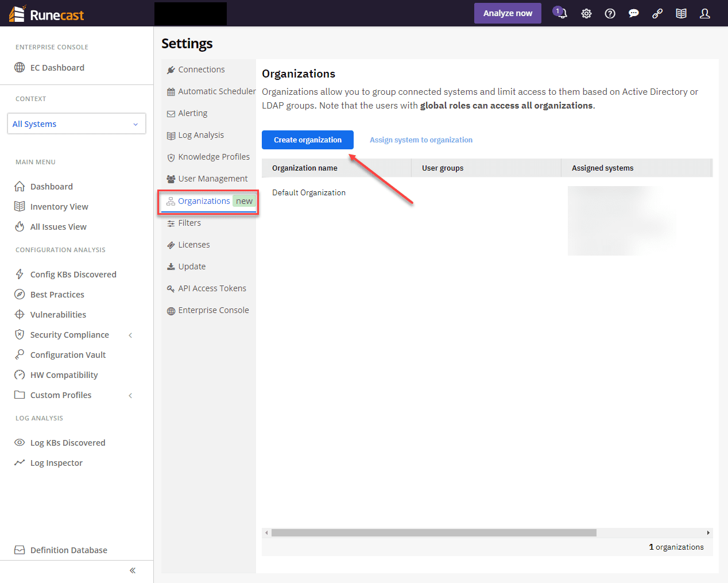Click the scrollbar right arrow

click(x=708, y=532)
